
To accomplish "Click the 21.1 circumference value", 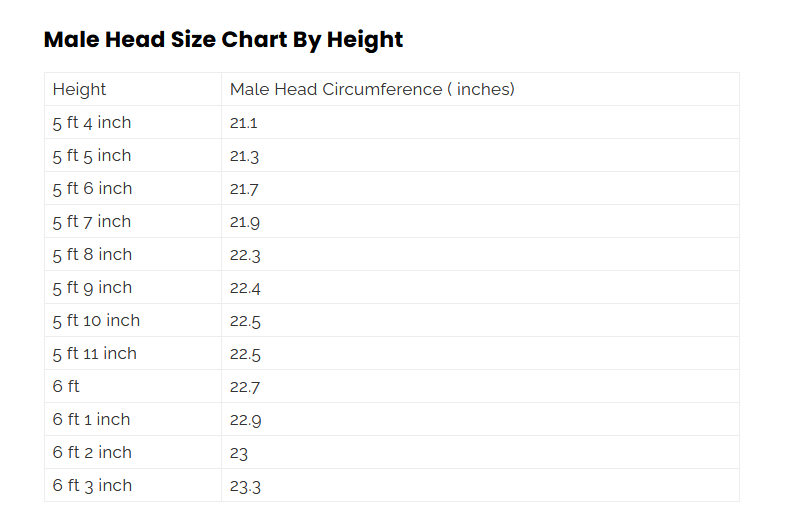I will pos(244,123).
